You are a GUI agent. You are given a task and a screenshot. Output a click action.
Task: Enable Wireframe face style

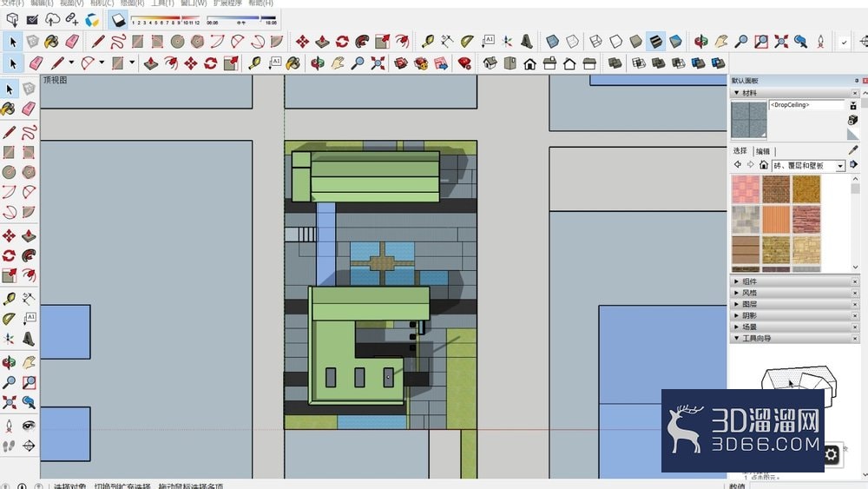point(595,42)
